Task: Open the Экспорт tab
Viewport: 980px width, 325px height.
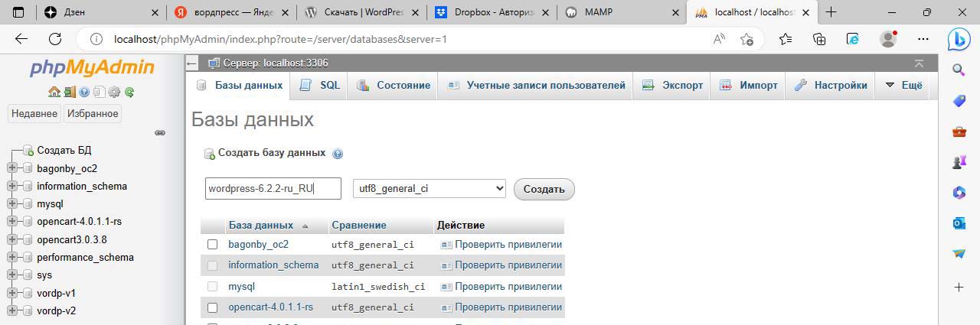Action: [673, 86]
